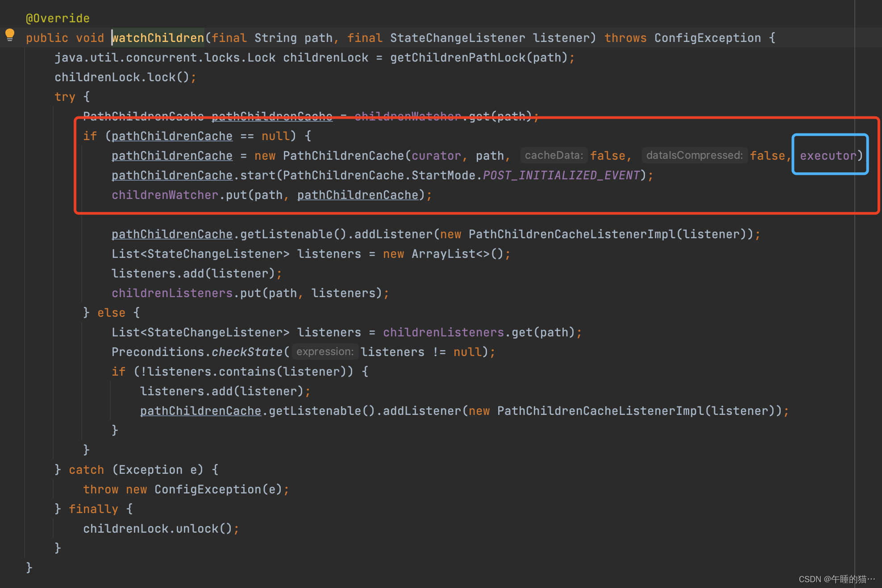Click the cacheData: parameter hint
The image size is (882, 588).
click(x=554, y=155)
